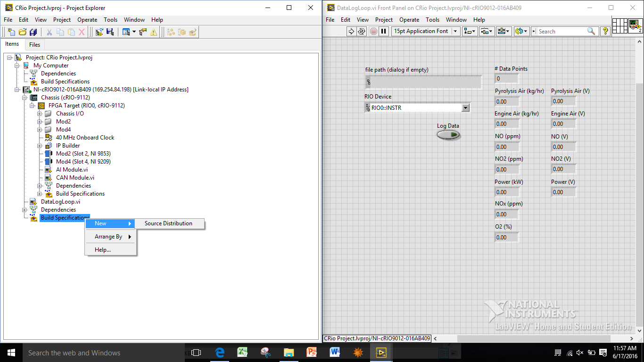Click Open file icon in Project Explorer toolbar
Viewport: 644px width, 362px height.
pyautogui.click(x=22, y=32)
